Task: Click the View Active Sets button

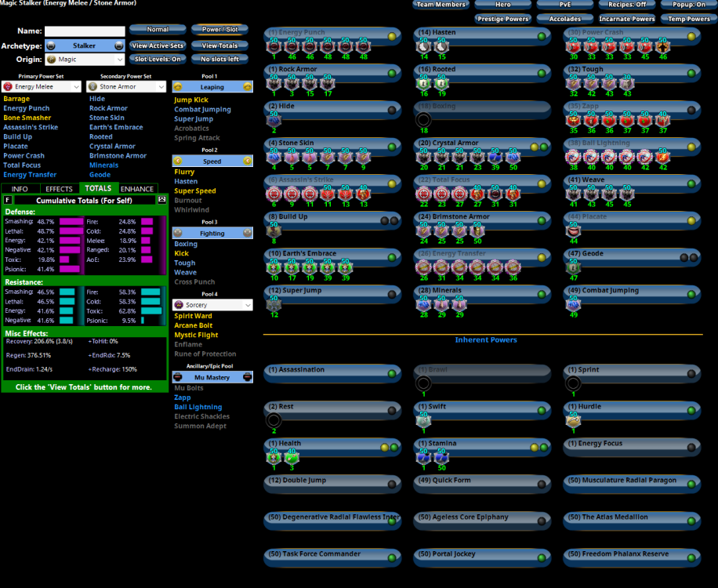Action: coord(158,45)
